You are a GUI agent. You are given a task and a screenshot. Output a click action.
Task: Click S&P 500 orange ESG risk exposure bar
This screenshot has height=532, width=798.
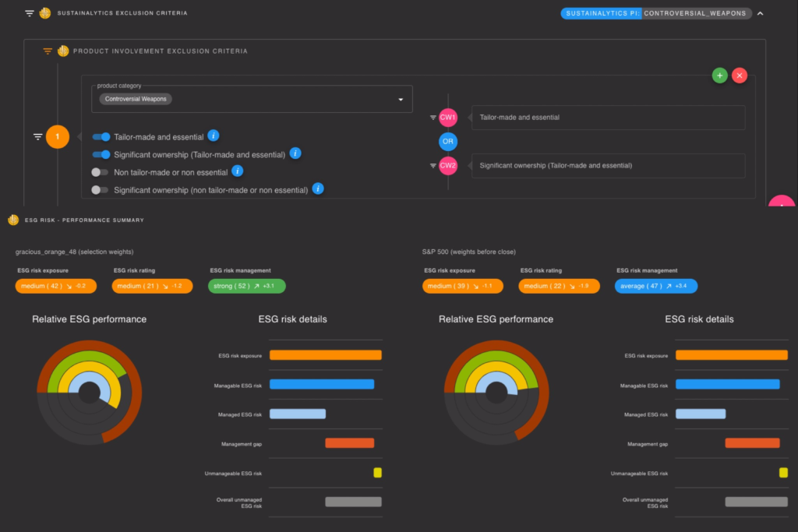pyautogui.click(x=732, y=355)
